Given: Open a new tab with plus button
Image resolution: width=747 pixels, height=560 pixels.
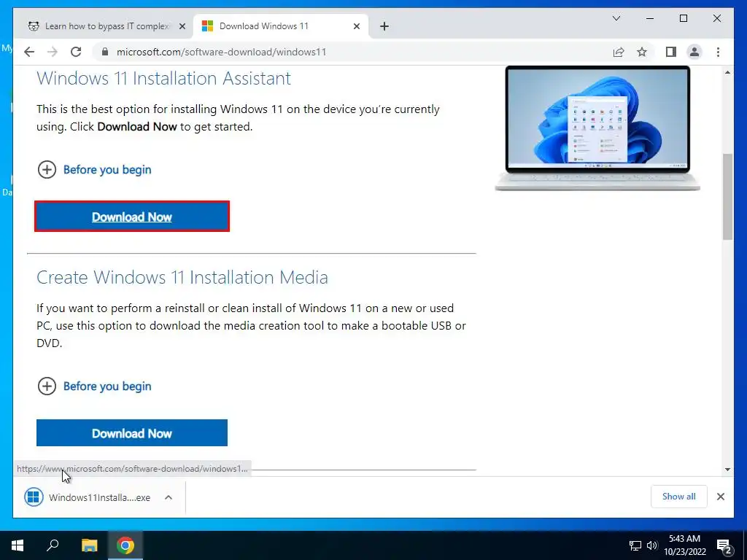Looking at the screenshot, I should (384, 26).
